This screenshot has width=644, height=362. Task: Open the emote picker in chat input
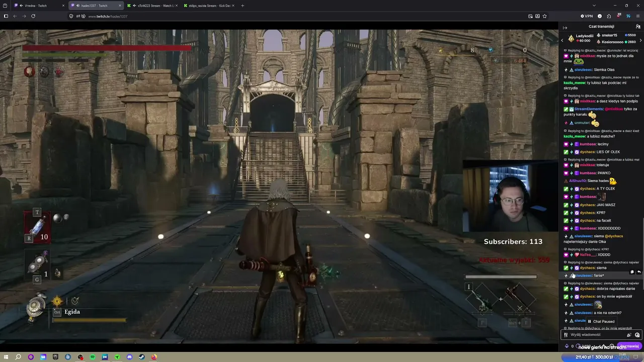point(637,334)
